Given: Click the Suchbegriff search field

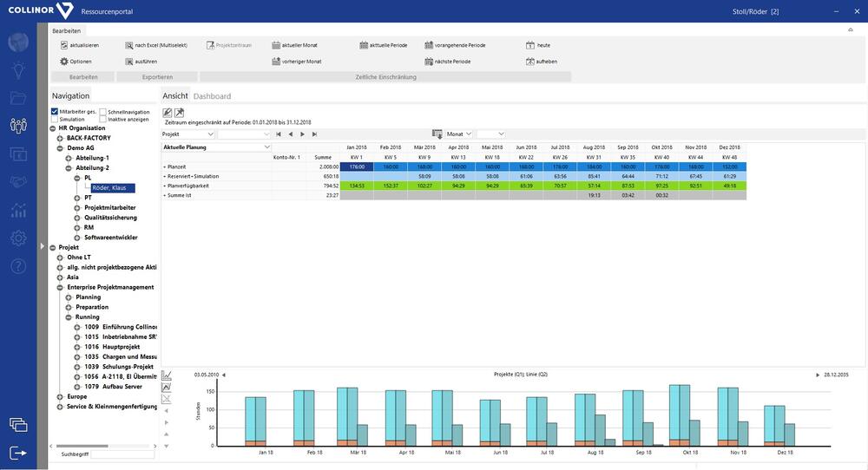Looking at the screenshot, I should point(122,454).
